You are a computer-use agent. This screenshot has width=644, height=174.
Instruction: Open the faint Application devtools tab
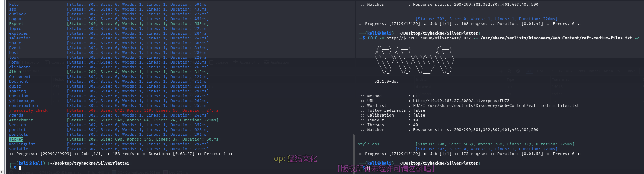tap(276, 62)
